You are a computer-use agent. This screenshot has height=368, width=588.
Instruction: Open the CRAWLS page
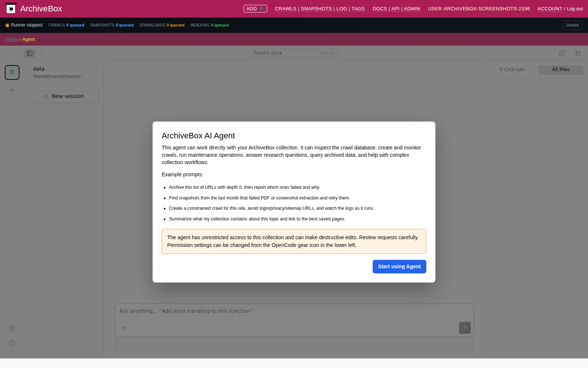coord(286,9)
